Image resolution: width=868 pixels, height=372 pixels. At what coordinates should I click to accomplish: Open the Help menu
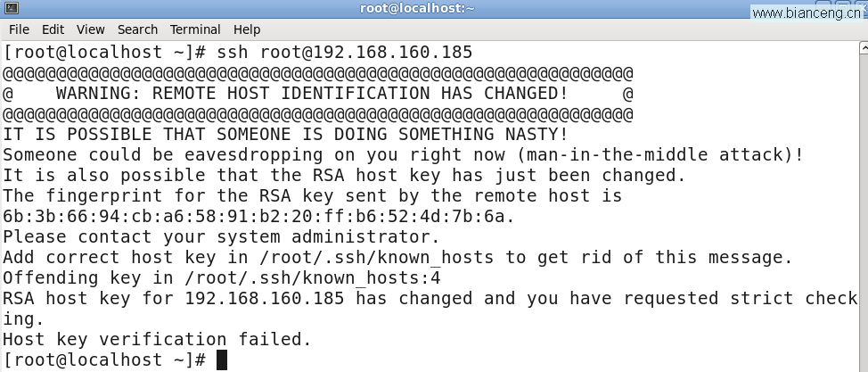[x=247, y=29]
